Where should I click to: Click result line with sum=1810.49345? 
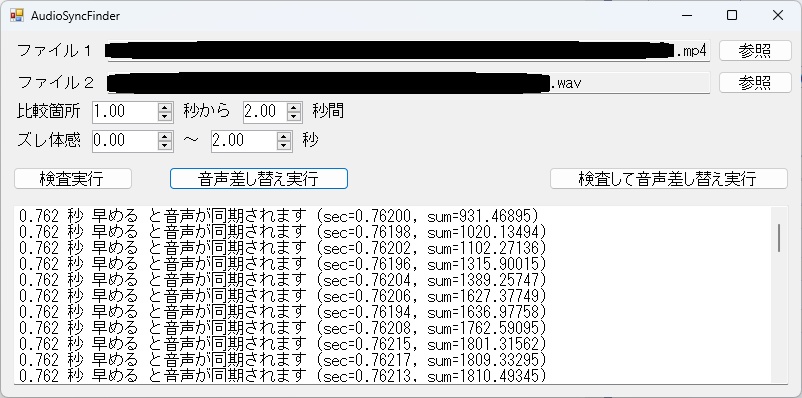click(283, 375)
